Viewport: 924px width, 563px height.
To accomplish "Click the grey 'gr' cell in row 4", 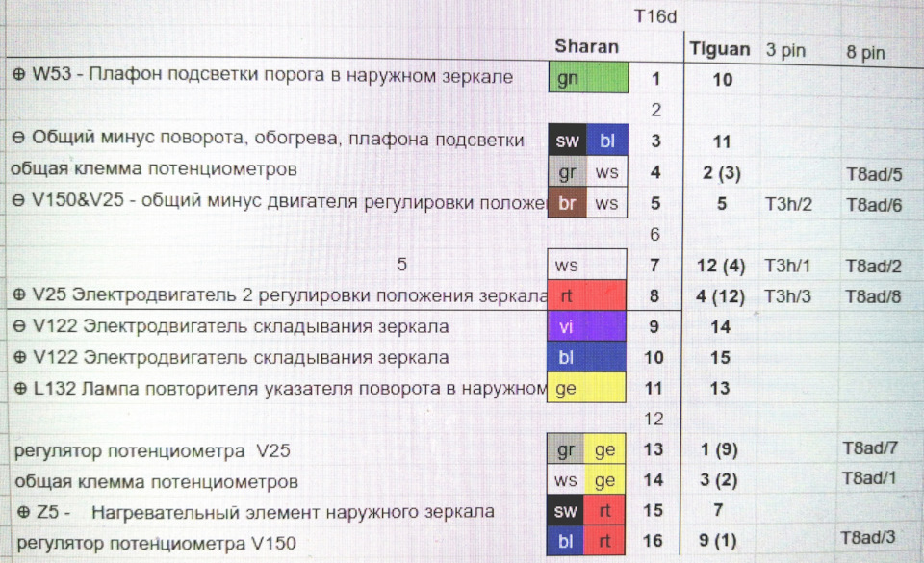I will click(x=568, y=172).
